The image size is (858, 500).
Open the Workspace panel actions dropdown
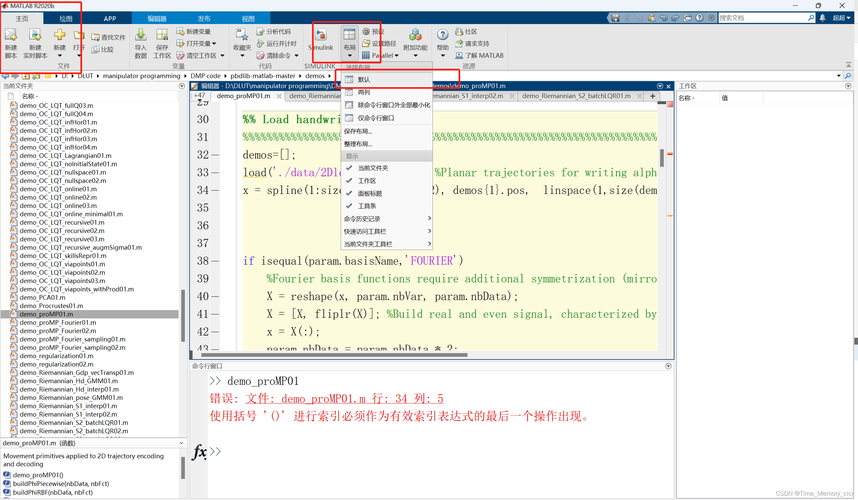848,86
